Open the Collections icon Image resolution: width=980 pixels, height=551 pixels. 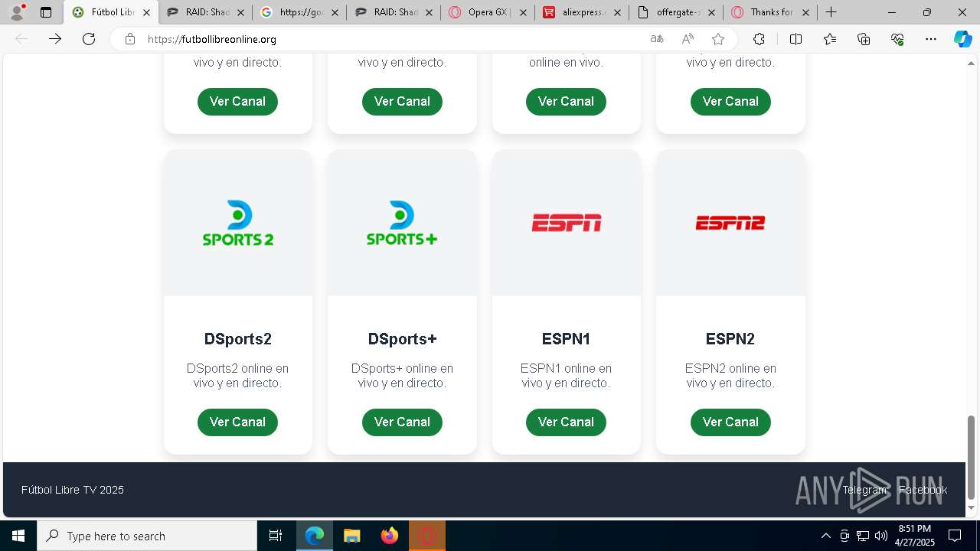[864, 39]
